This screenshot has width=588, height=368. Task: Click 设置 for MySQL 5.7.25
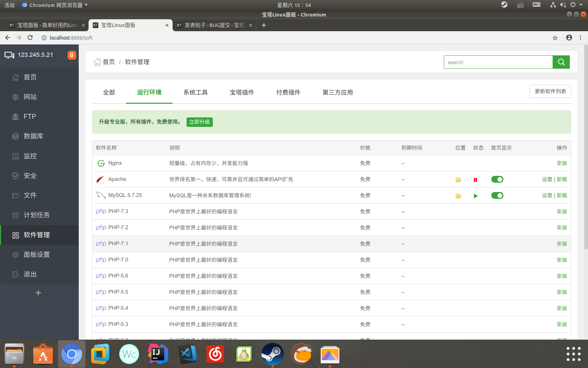[547, 196]
